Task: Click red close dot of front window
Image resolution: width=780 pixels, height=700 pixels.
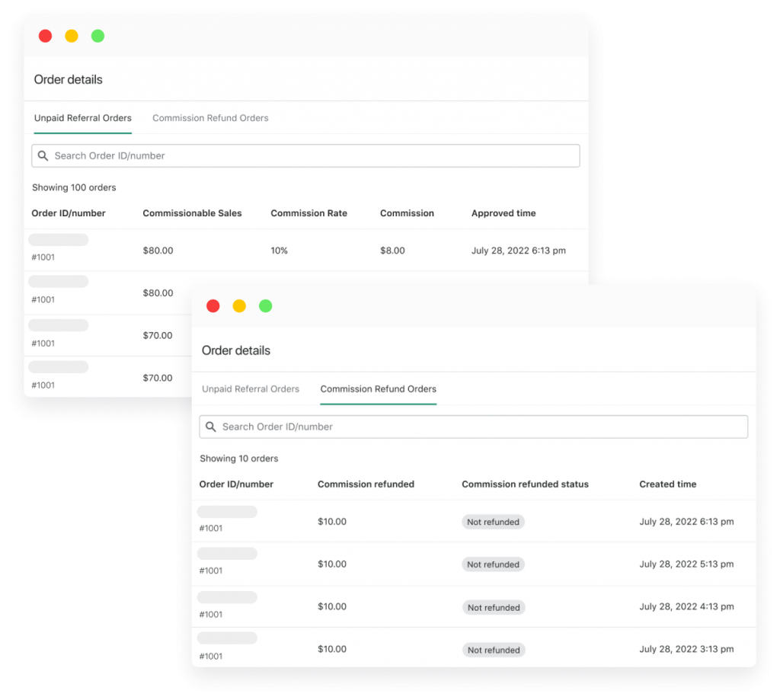Action: pyautogui.click(x=213, y=306)
